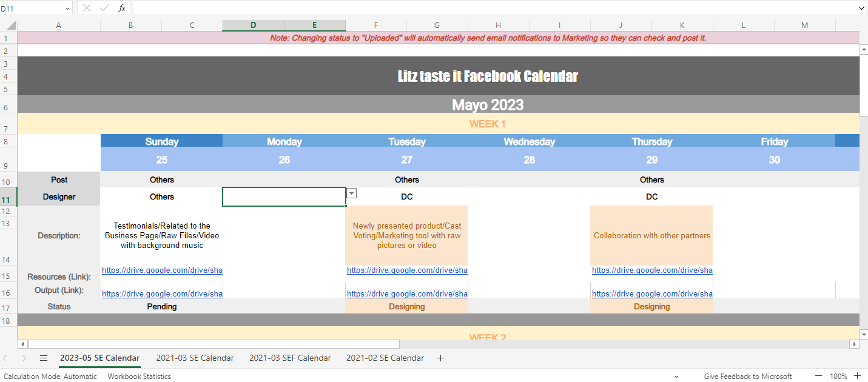Switch to 2021-03 SE Calendar tab
Screen dimensions: 868x382
[x=195, y=358]
